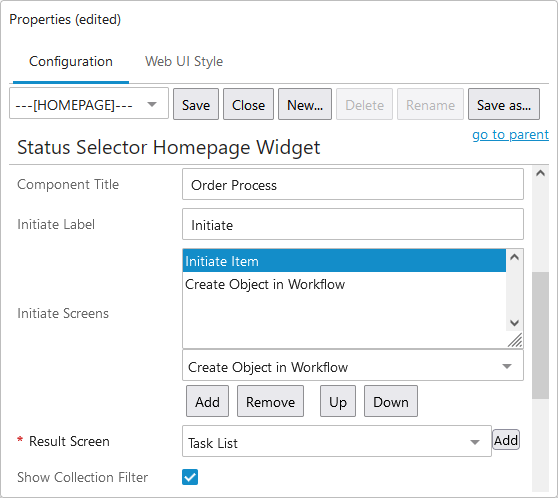Click the New... button
The image size is (558, 498).
coord(305,105)
